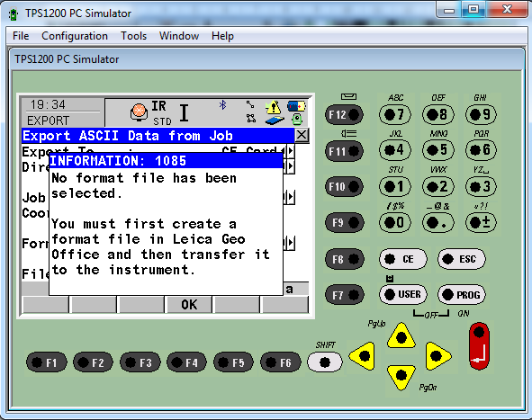Click the PROG key
This screenshot has height=420, width=532.
(x=462, y=294)
